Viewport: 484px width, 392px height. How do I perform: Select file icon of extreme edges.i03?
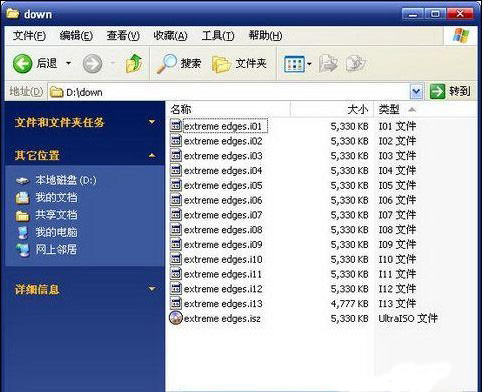click(176, 155)
